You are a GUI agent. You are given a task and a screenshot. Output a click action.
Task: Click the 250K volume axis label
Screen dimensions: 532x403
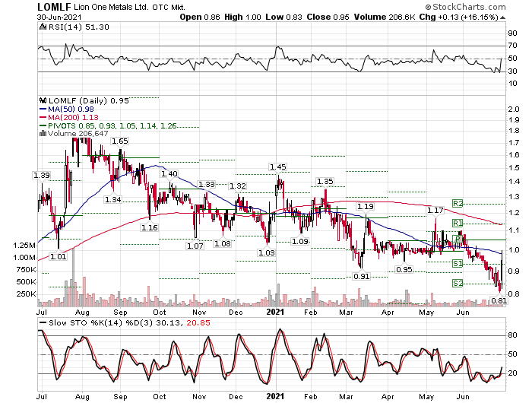[x=26, y=294]
